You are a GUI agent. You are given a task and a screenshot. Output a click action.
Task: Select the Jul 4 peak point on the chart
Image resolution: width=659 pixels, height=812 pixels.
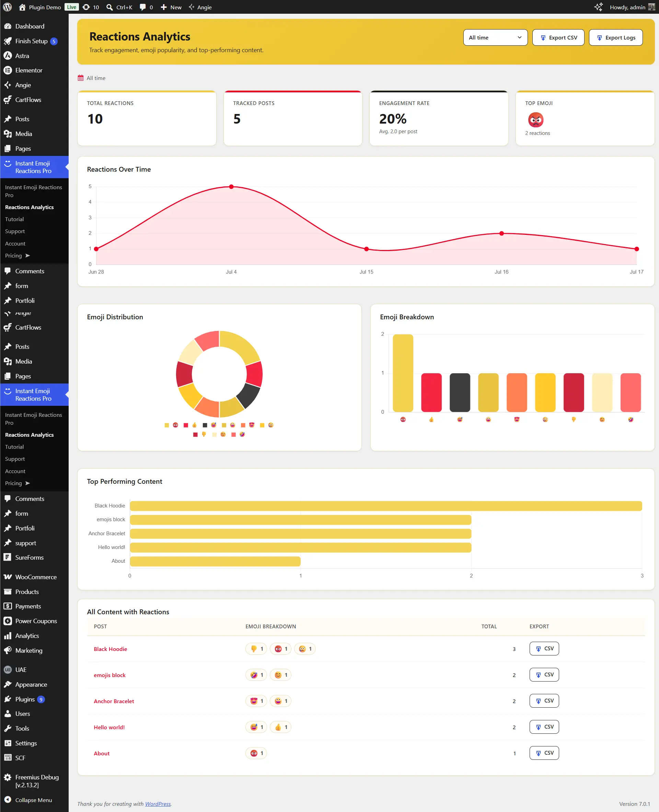point(231,187)
